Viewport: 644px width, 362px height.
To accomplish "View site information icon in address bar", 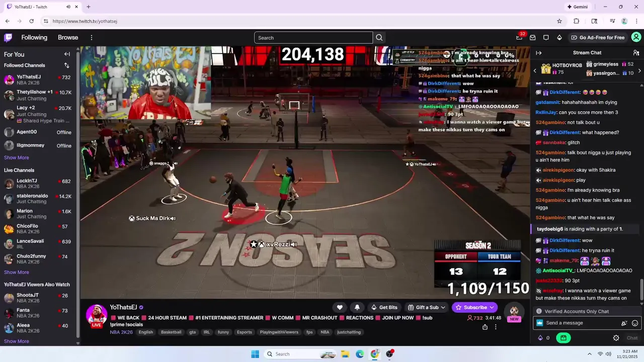I will tap(46, 21).
